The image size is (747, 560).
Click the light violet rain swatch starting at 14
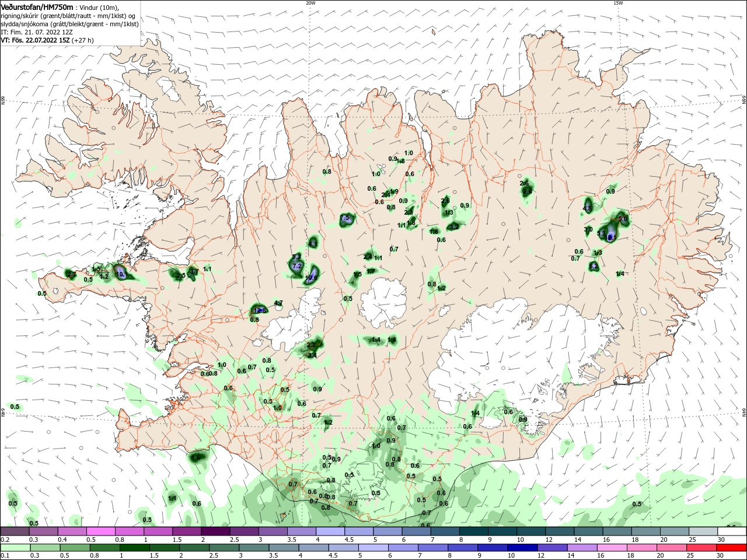pyautogui.click(x=584, y=548)
